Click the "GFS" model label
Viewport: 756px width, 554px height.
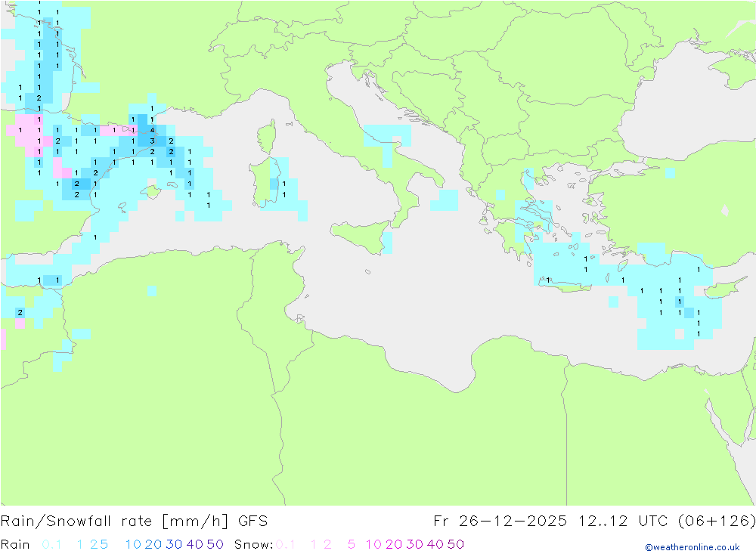[x=253, y=522]
